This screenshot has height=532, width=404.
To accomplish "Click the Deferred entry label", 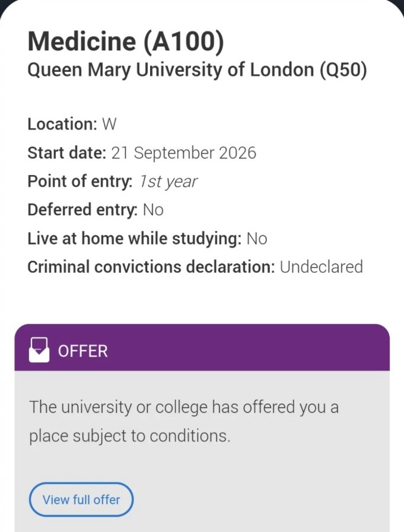I will 82,210.
